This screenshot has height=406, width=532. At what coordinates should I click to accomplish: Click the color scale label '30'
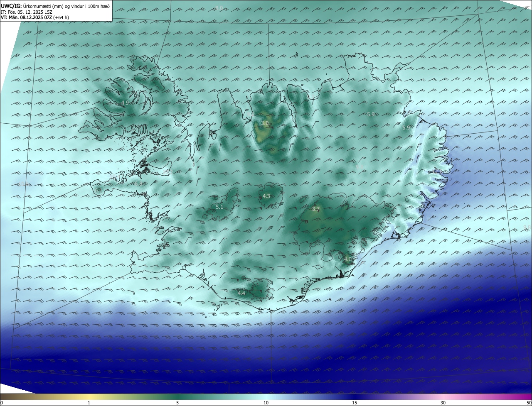pyautogui.click(x=443, y=403)
